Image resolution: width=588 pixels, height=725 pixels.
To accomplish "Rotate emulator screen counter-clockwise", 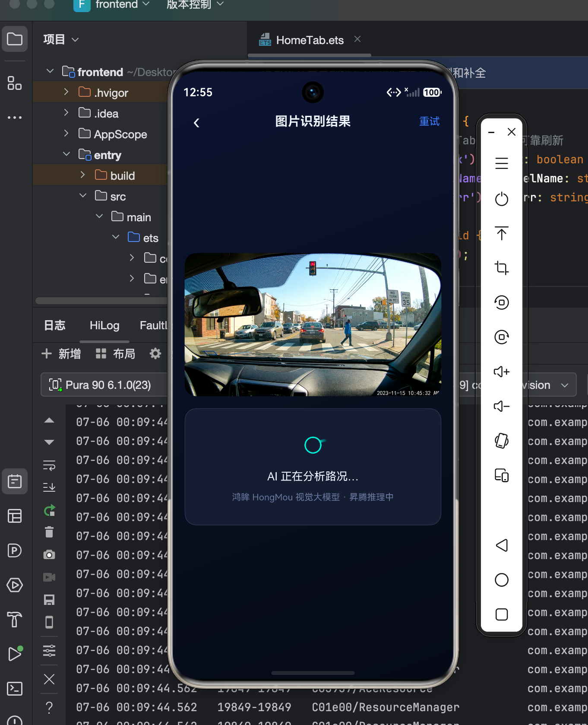I will (502, 302).
